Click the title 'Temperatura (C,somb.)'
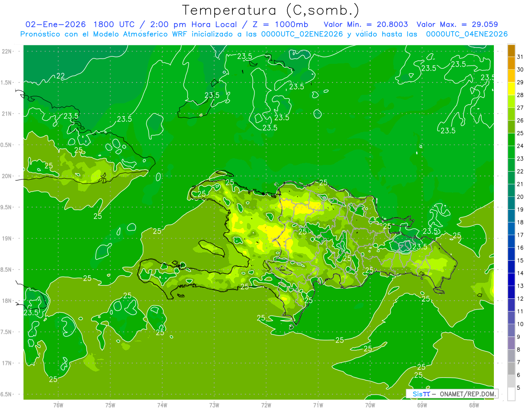This screenshot has height=411, width=532. (270, 11)
